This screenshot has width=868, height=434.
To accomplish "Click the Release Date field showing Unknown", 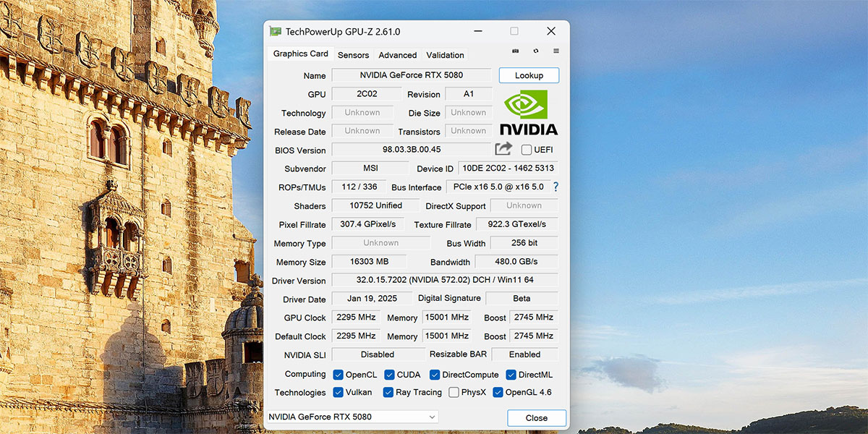I will pyautogui.click(x=362, y=131).
